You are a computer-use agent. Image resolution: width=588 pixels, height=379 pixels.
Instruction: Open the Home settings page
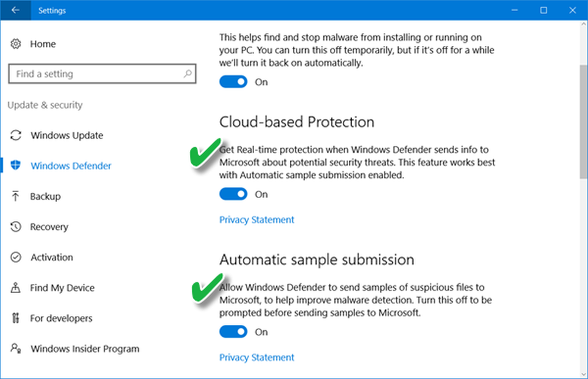[43, 44]
